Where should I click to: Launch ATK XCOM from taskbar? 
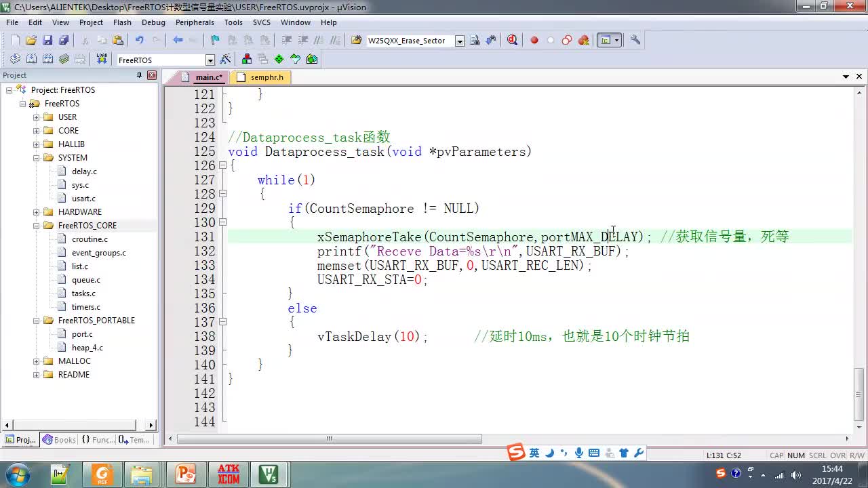pyautogui.click(x=229, y=474)
